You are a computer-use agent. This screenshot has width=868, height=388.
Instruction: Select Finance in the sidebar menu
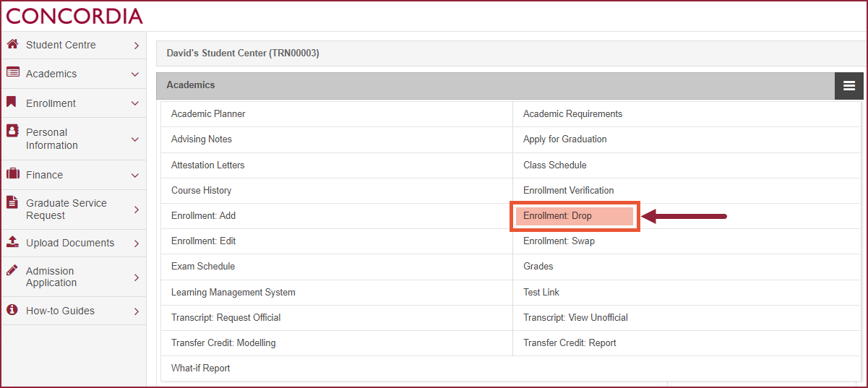point(44,175)
